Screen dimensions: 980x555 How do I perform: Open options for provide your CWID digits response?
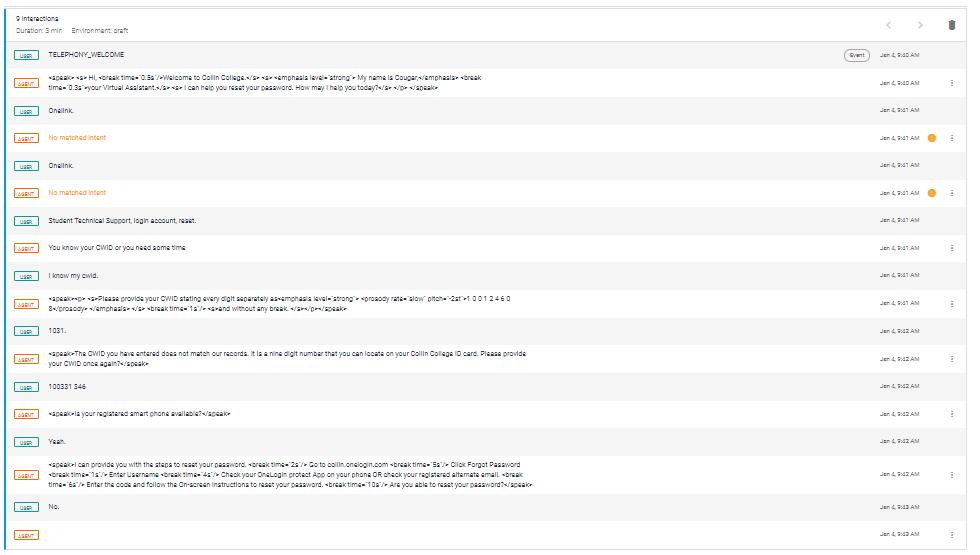(x=952, y=304)
